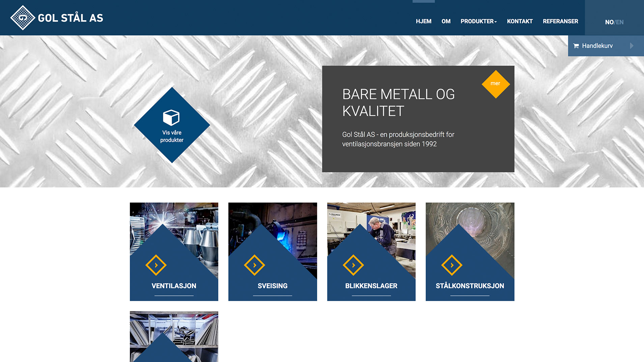
Task: Click the orange arrow diamond on Blikkenslager card
Action: coord(353,265)
